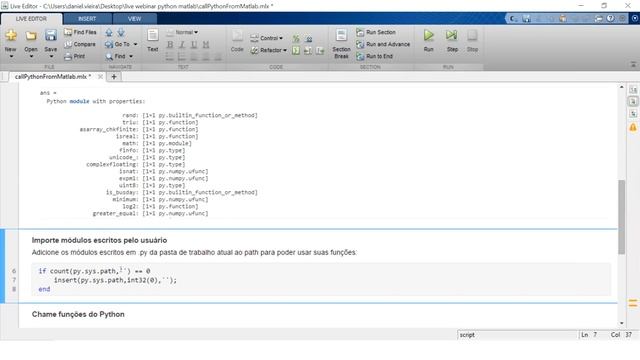
Task: Switch to the VIEW tab
Action: pyautogui.click(x=134, y=19)
